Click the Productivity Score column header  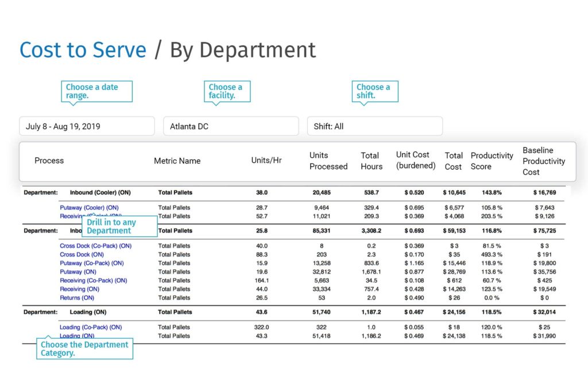click(x=492, y=161)
